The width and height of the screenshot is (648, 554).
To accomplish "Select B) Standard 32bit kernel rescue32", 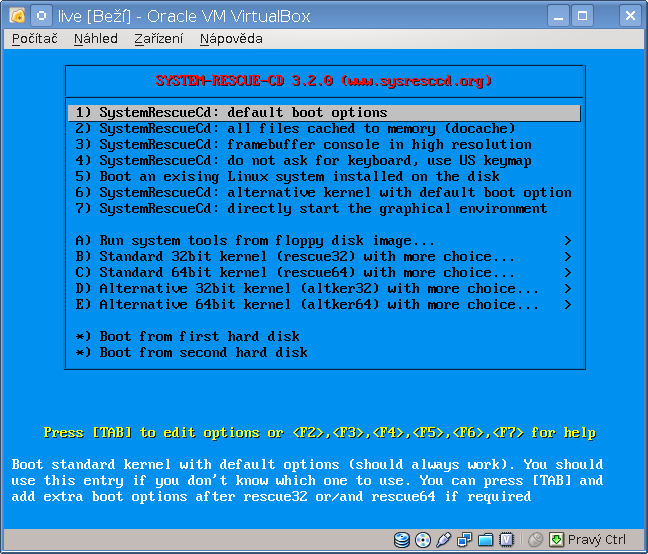I will pyautogui.click(x=324, y=257).
